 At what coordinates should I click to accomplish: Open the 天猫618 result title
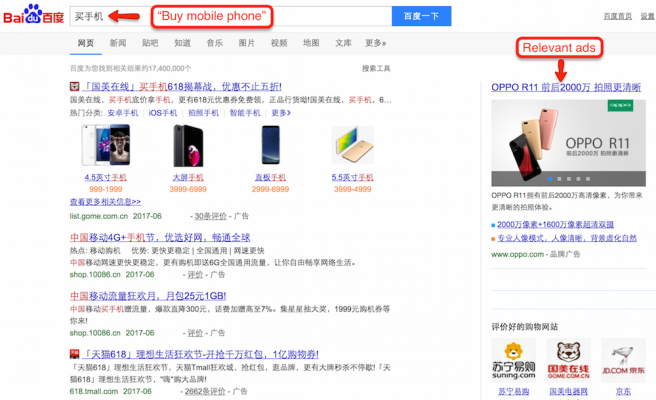point(200,354)
